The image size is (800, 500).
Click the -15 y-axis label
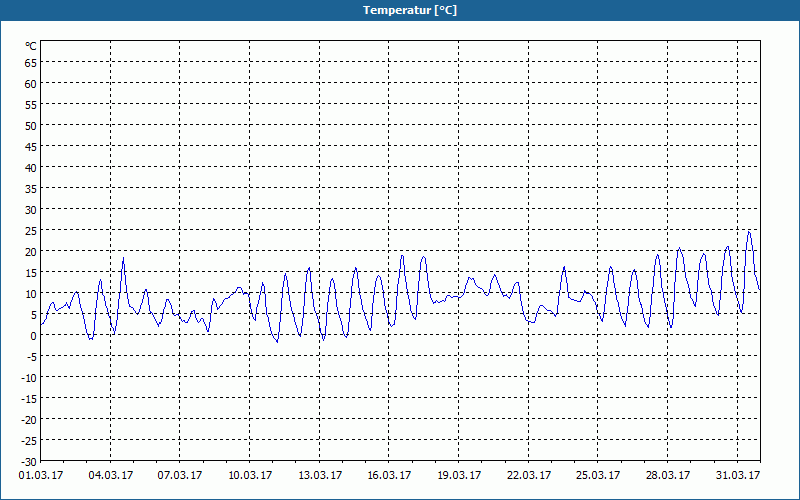29,398
